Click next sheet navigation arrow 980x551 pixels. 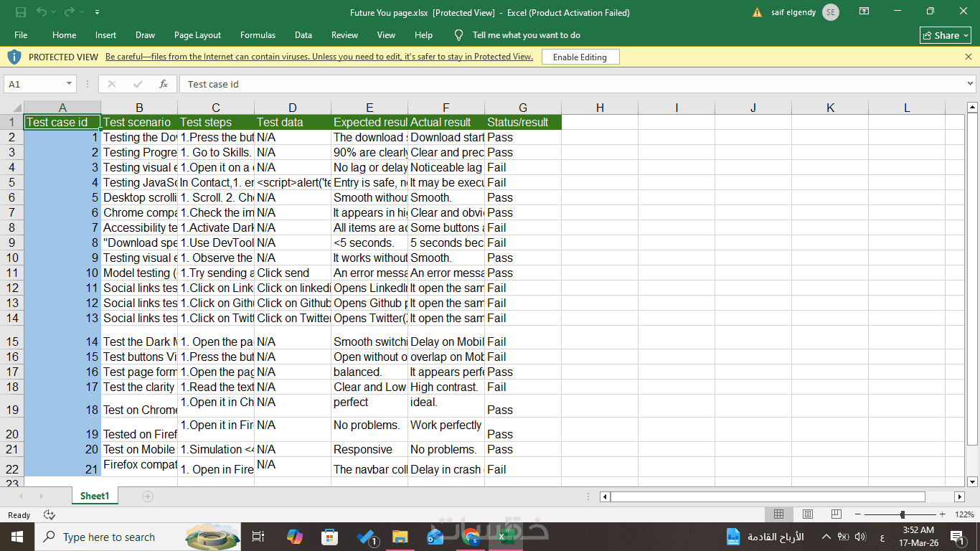(x=41, y=496)
